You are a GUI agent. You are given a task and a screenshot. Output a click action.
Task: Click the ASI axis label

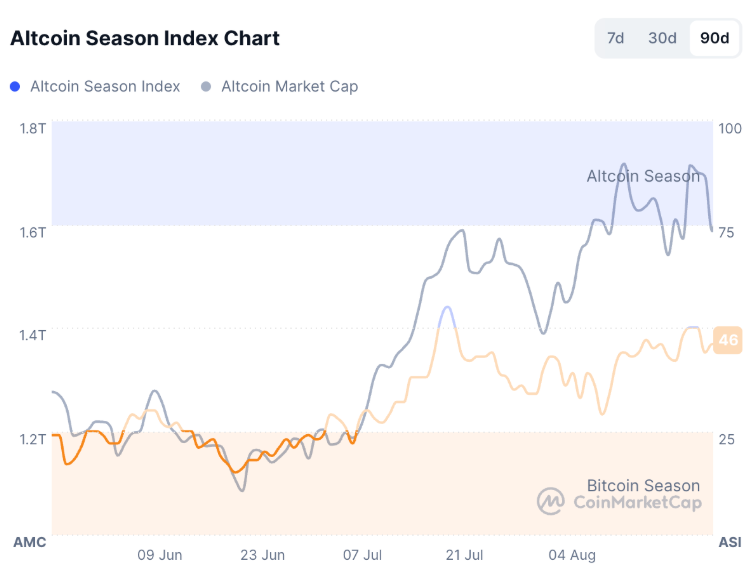coord(730,542)
